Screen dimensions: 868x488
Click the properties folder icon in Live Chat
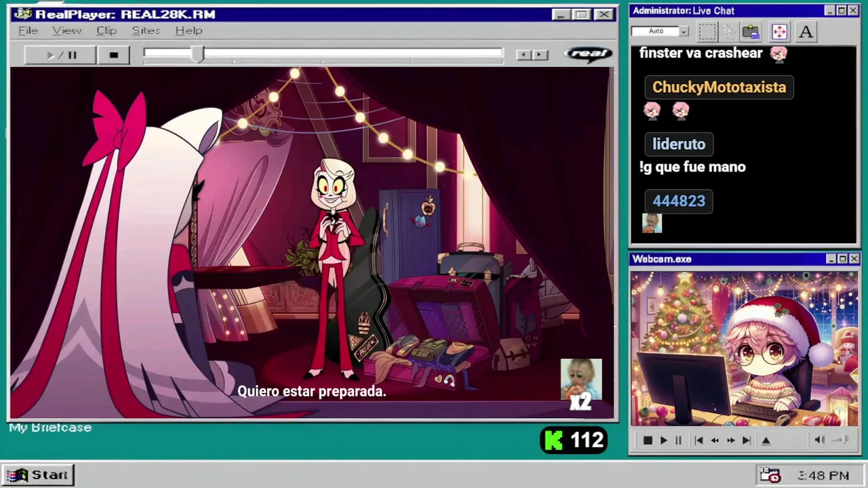point(751,31)
